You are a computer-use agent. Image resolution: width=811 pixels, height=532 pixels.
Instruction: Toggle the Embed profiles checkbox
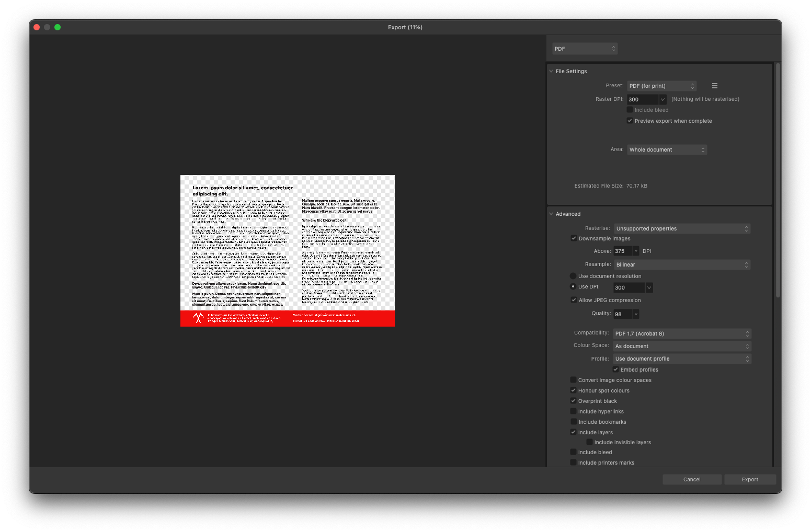coord(616,369)
